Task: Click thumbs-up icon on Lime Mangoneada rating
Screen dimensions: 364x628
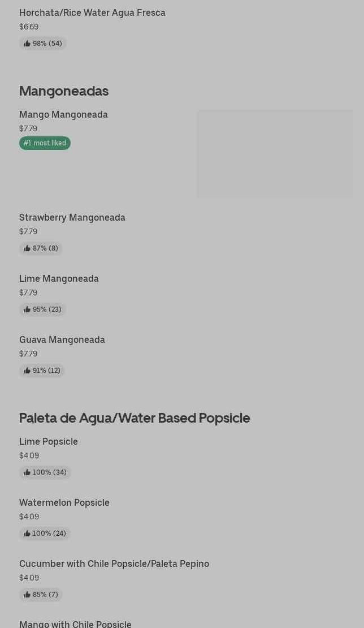Action: tap(27, 309)
